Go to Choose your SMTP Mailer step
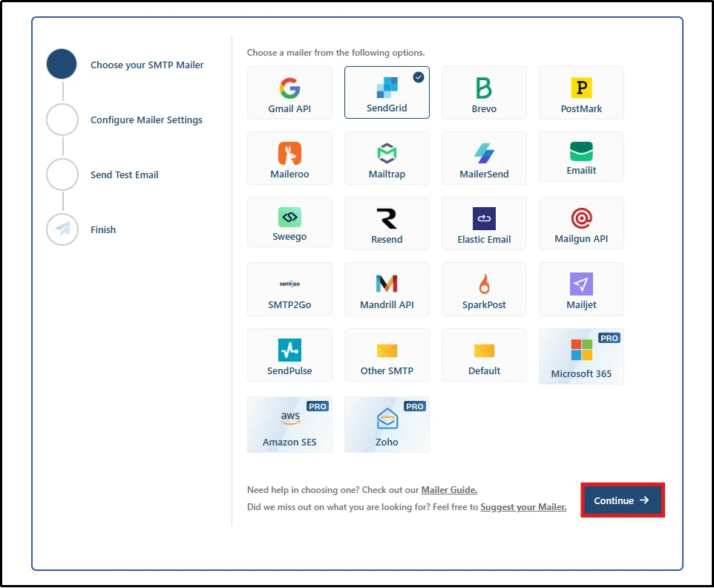The width and height of the screenshot is (714, 588). (147, 65)
